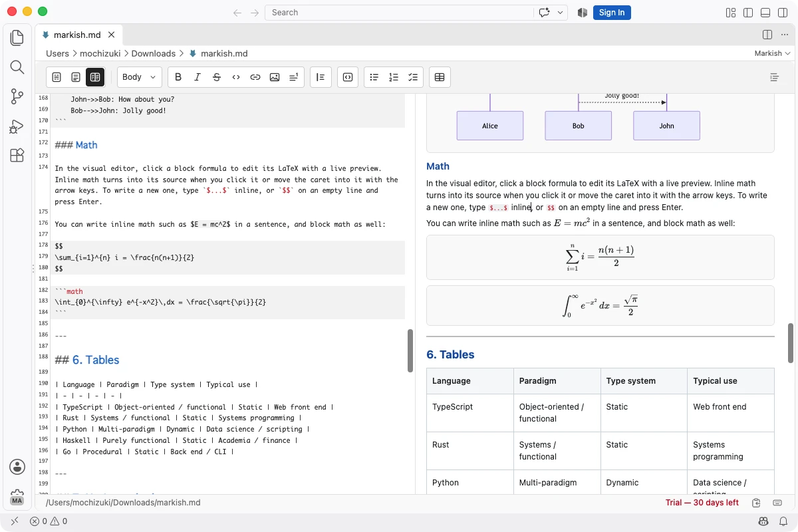Image resolution: width=798 pixels, height=532 pixels.
Task: Insert a blockquote
Action: click(321, 77)
